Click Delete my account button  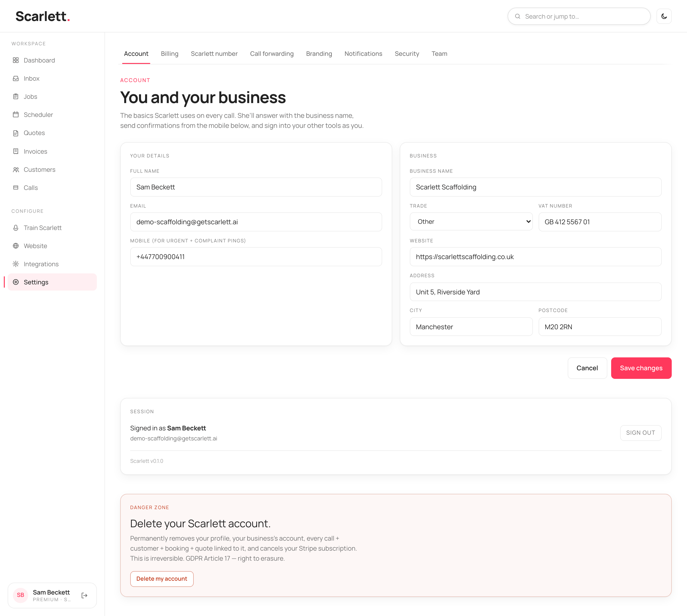tap(162, 579)
